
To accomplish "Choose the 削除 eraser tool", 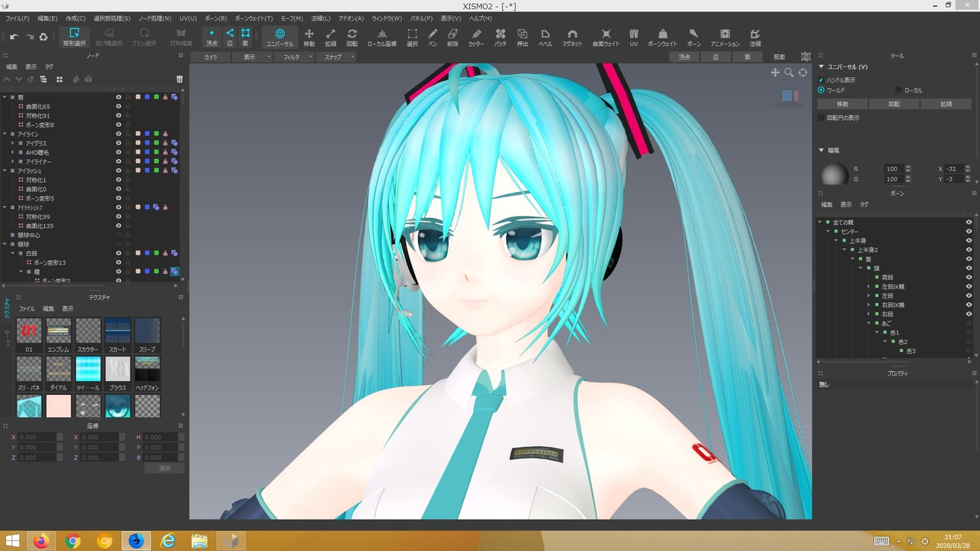I will point(452,37).
